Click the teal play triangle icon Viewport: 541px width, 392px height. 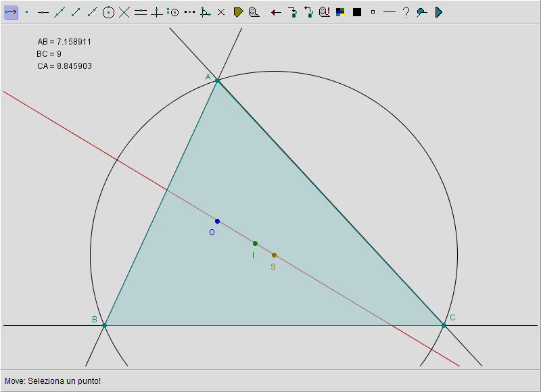[438, 12]
